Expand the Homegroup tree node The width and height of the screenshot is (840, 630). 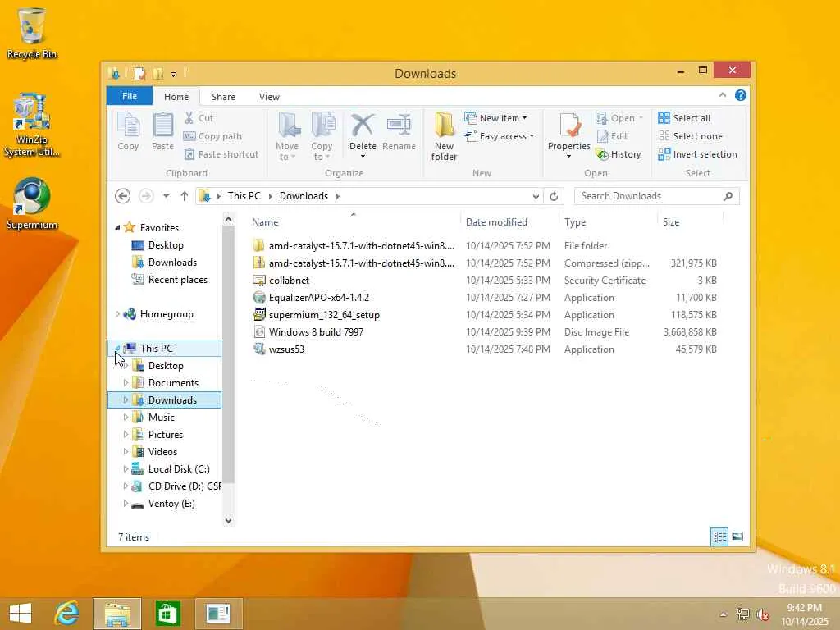(117, 314)
